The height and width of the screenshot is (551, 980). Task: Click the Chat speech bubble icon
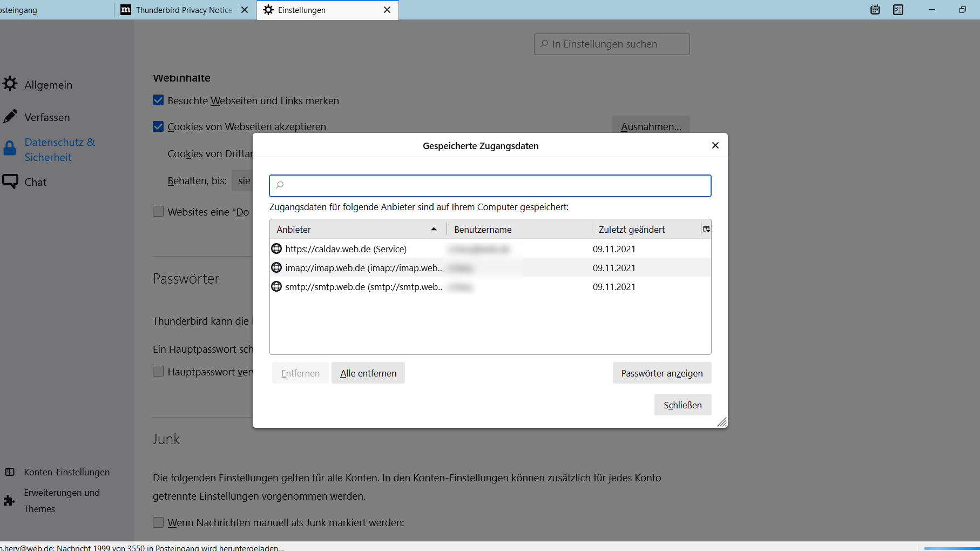(10, 182)
